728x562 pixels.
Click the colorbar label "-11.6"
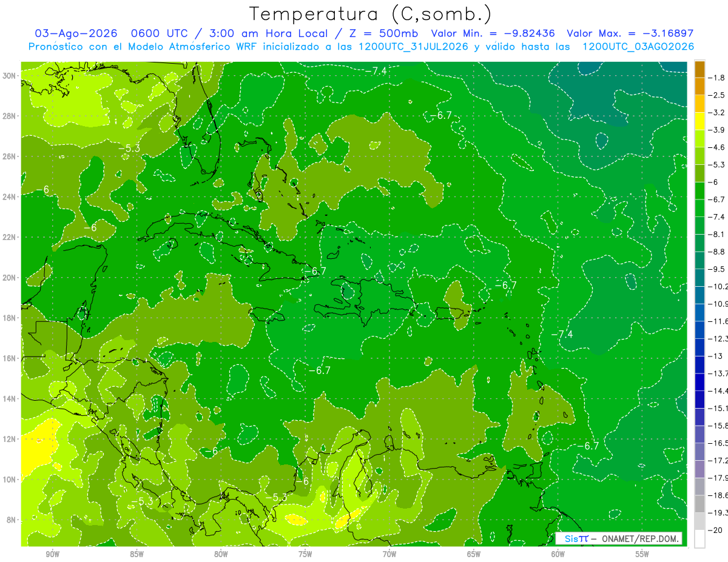(x=718, y=321)
